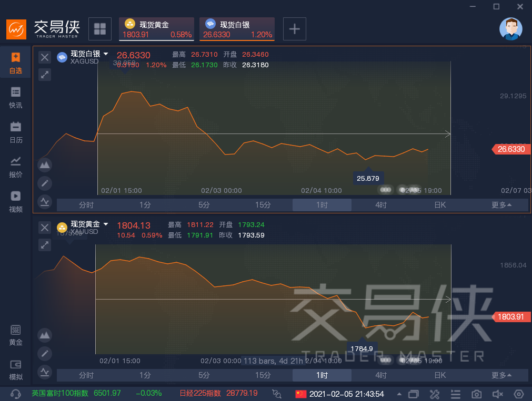This screenshot has height=401, width=532.
Task: Select 5分 timeframe on the silver chart
Action: (x=204, y=205)
